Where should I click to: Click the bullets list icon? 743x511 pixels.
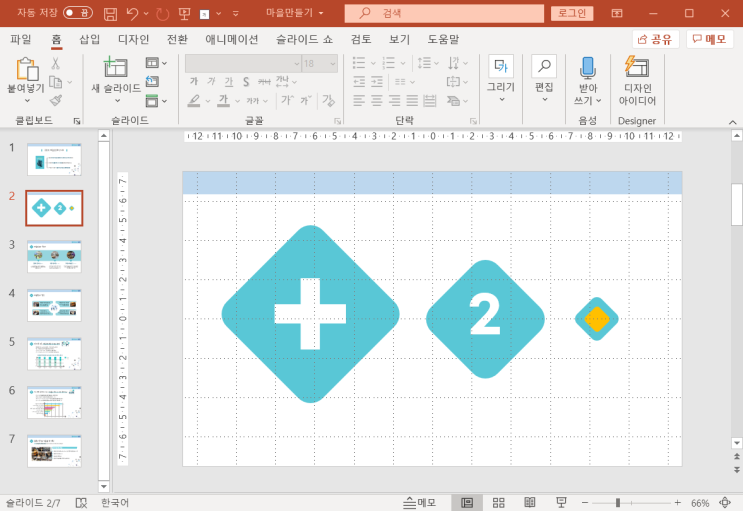[359, 63]
